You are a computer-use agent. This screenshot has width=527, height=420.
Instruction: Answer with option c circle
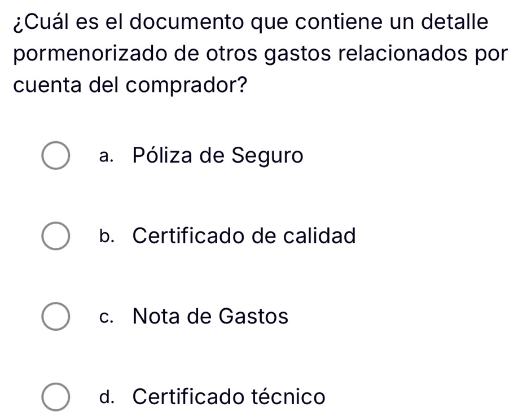coord(56,316)
